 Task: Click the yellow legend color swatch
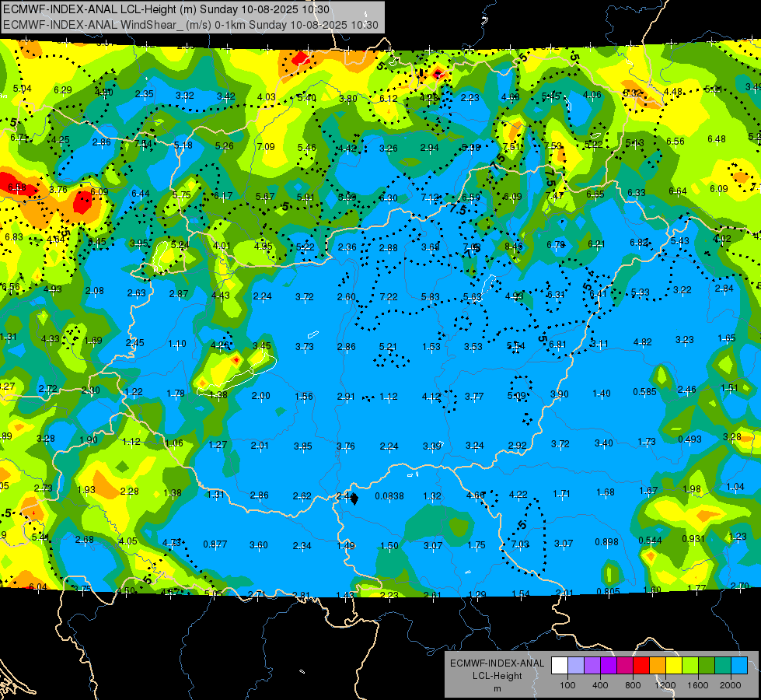point(674,666)
